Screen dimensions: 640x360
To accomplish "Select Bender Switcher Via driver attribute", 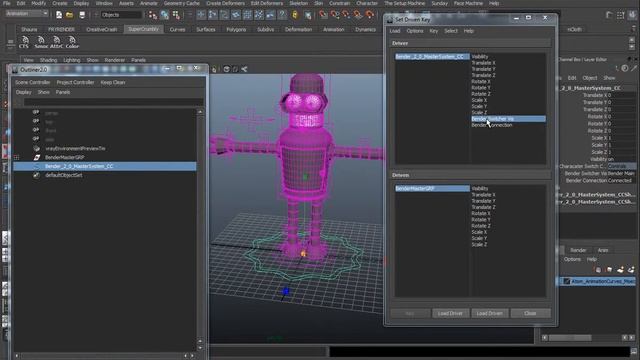I will 509,119.
